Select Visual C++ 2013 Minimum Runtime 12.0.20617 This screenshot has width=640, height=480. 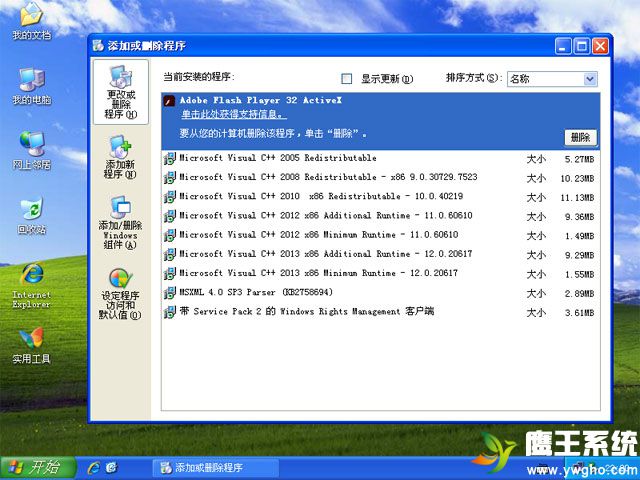380,273
